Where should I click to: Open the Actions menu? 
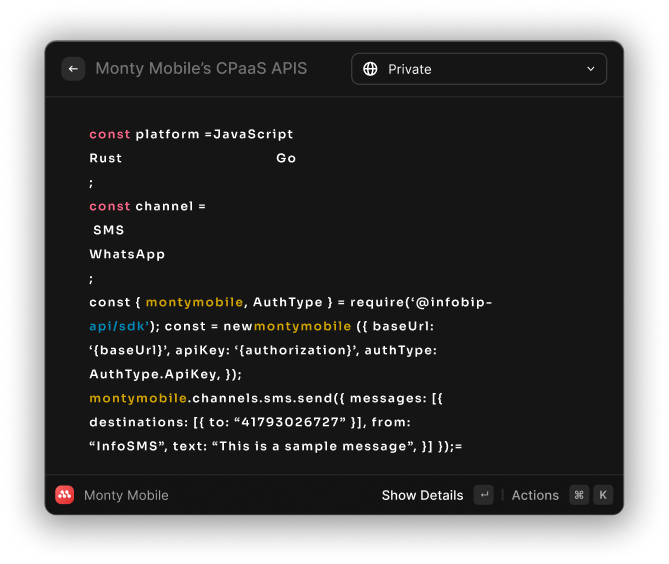coord(535,495)
